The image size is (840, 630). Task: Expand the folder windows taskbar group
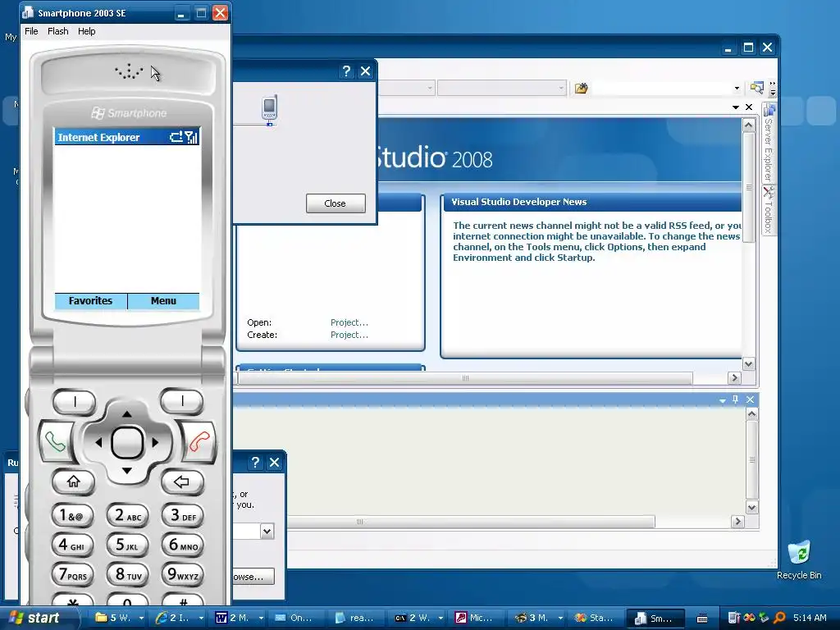(x=141, y=618)
